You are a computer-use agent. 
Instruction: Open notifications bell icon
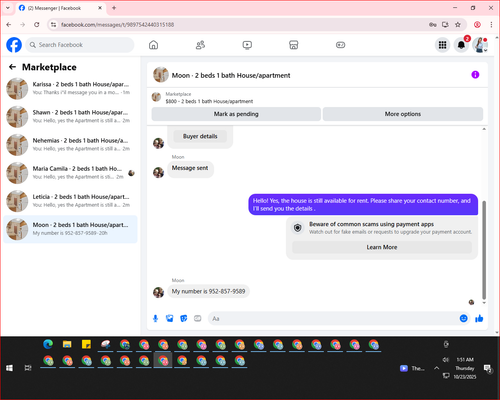click(x=461, y=45)
